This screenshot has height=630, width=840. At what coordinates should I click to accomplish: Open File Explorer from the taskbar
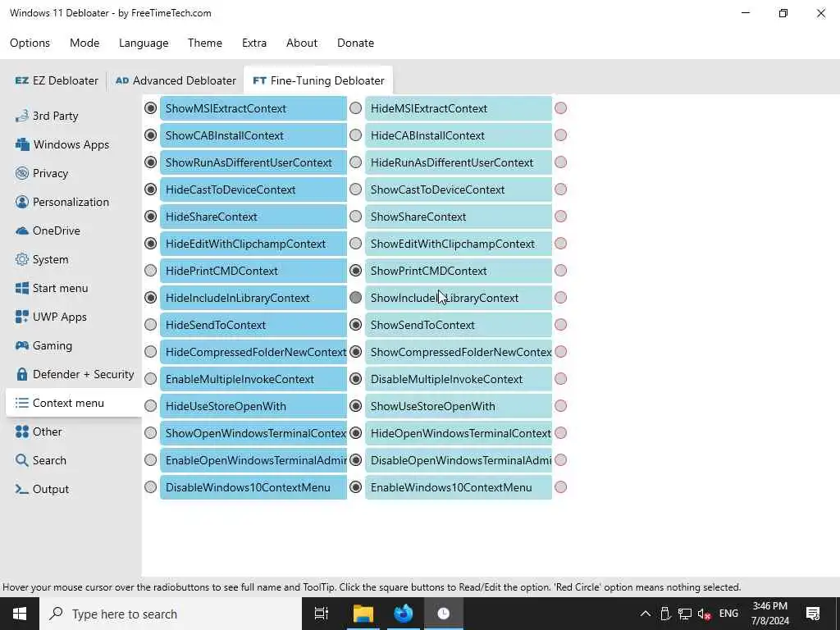click(363, 614)
